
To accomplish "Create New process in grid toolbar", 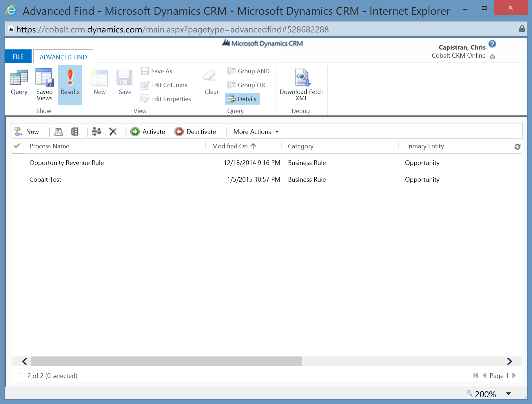I will pyautogui.click(x=27, y=132).
